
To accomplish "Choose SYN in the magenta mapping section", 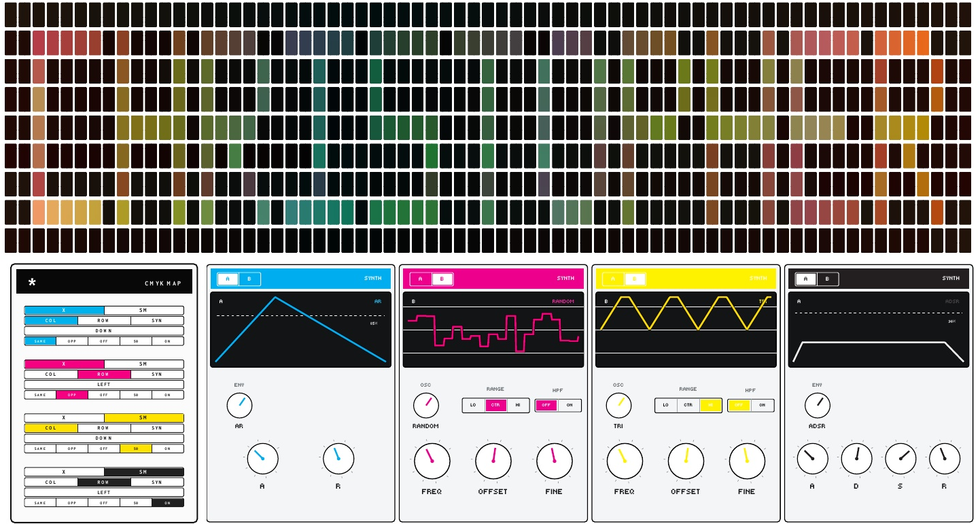I will (x=157, y=374).
